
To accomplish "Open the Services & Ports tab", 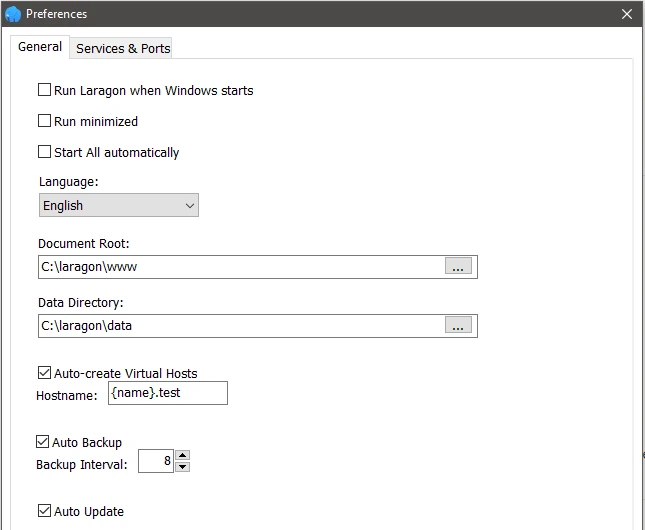I will 123,49.
